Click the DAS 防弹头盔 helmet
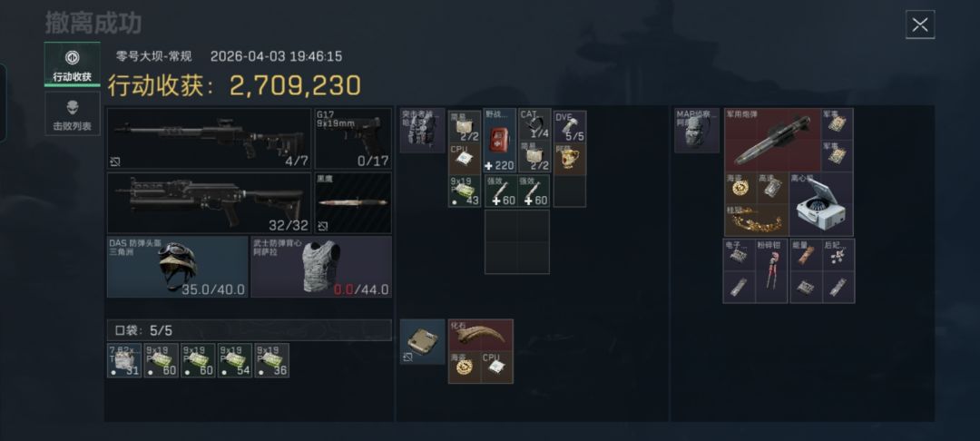This screenshot has width=980, height=441. pyautogui.click(x=178, y=267)
